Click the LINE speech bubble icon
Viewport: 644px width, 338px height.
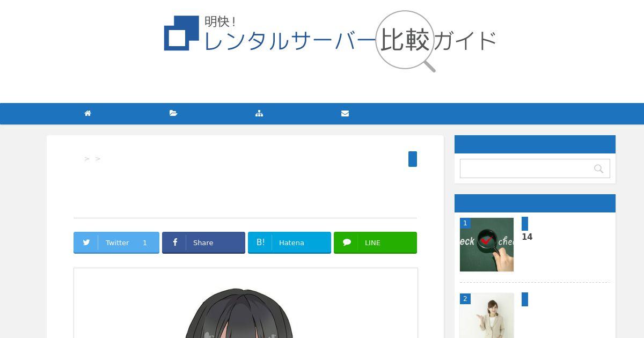click(347, 243)
